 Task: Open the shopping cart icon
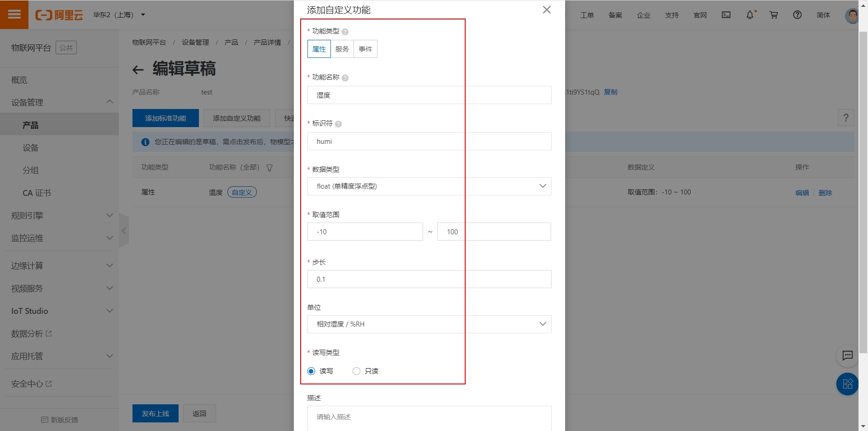pyautogui.click(x=774, y=14)
